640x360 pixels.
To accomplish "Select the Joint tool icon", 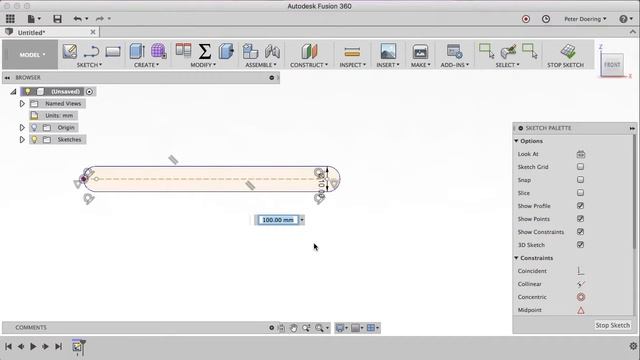I will [x=272, y=52].
